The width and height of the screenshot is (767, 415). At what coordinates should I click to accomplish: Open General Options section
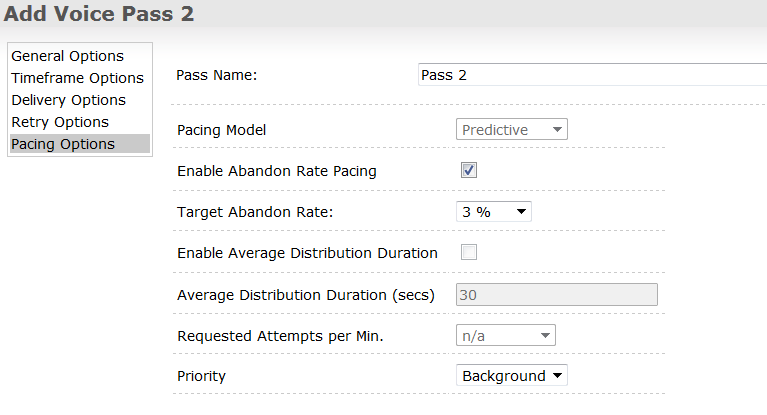(67, 56)
